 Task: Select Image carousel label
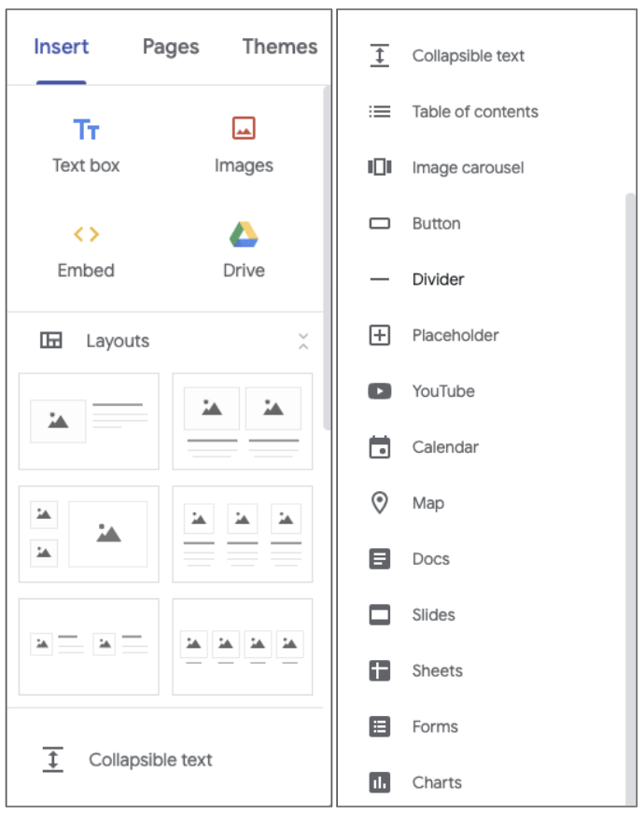pyautogui.click(x=469, y=168)
